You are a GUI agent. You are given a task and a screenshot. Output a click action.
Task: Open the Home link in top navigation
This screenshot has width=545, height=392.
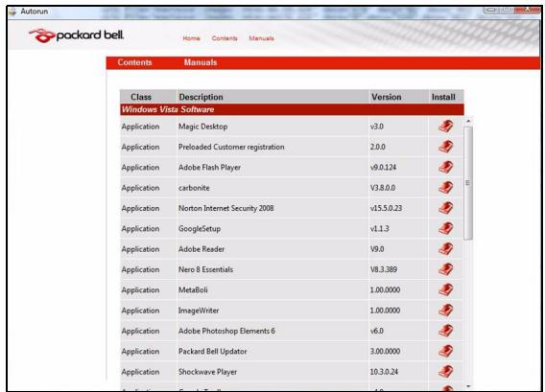[x=191, y=38]
